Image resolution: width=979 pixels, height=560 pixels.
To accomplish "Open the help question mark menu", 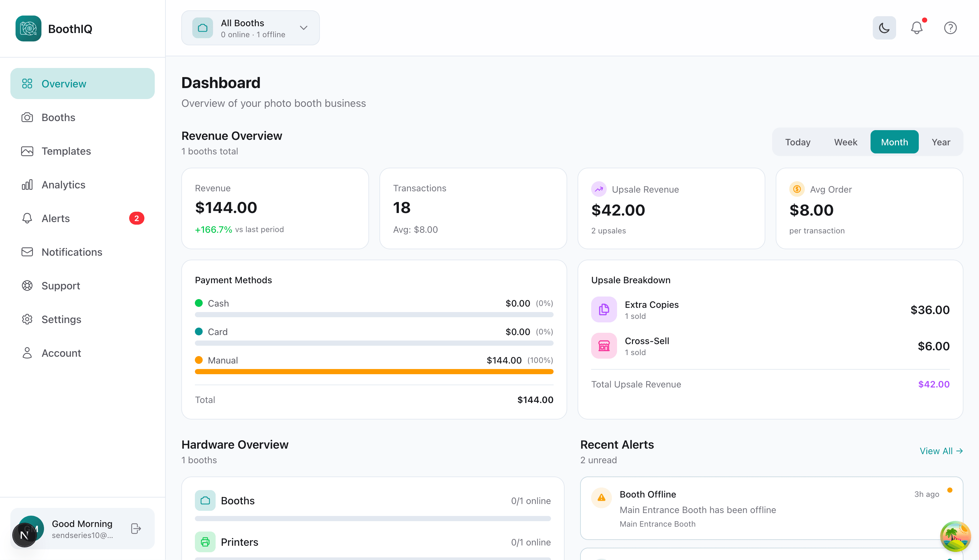I will (x=950, y=27).
